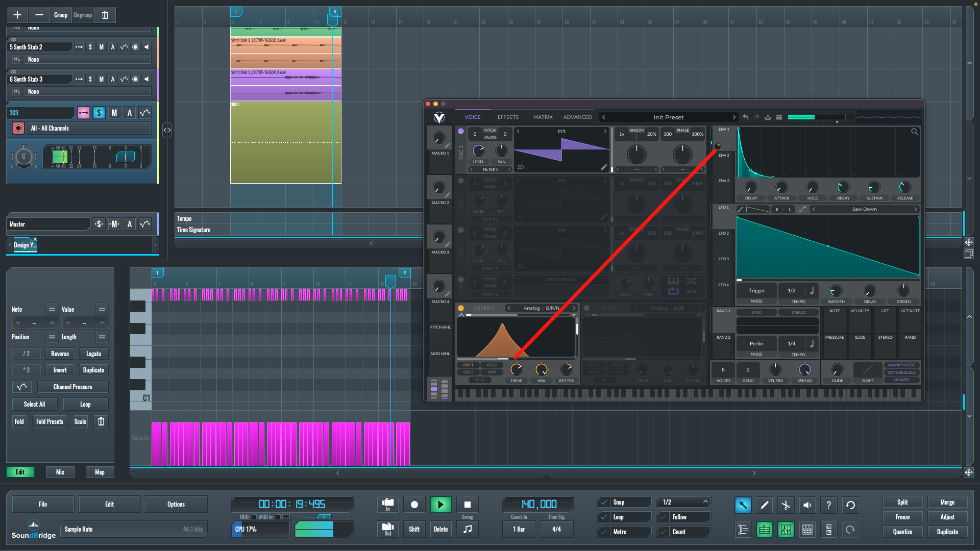Click the Group button
Viewport: 980px width, 551px height.
pos(61,15)
